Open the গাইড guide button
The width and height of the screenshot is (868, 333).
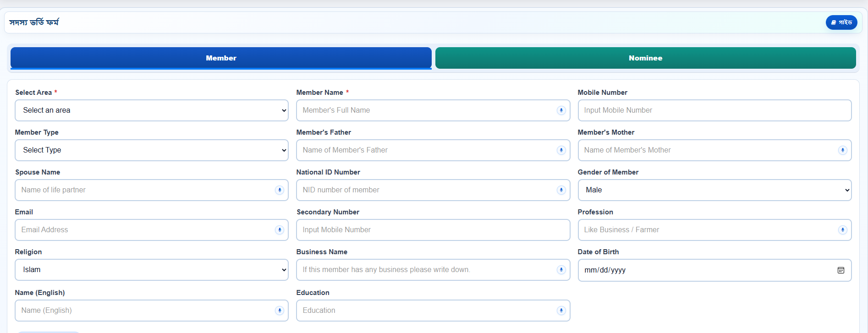(841, 22)
